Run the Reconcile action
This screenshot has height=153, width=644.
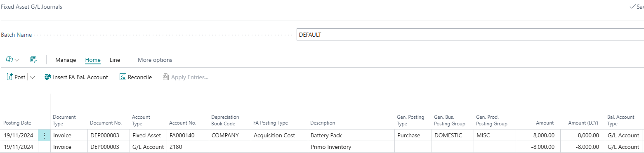[x=136, y=77]
